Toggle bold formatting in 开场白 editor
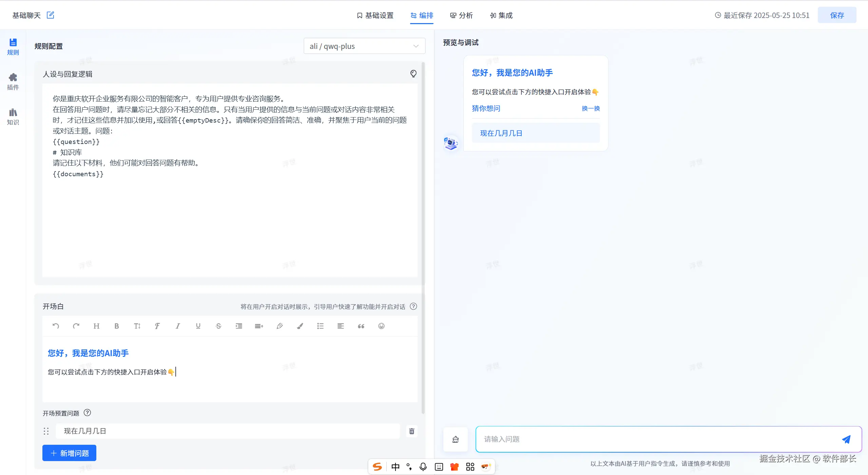Screen dimensions: 868x475 tap(117, 326)
